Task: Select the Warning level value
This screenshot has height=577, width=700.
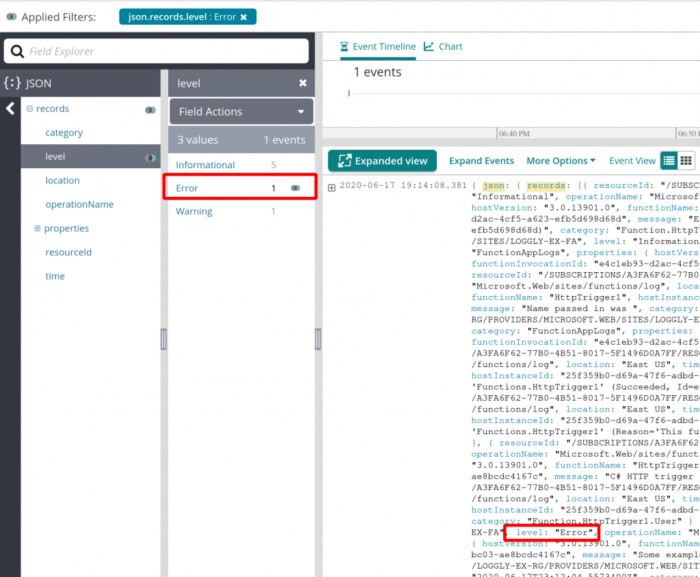Action: tap(194, 212)
